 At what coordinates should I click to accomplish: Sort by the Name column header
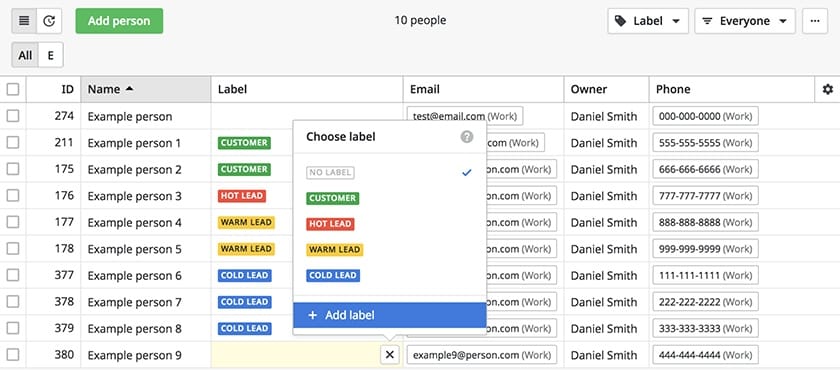146,89
